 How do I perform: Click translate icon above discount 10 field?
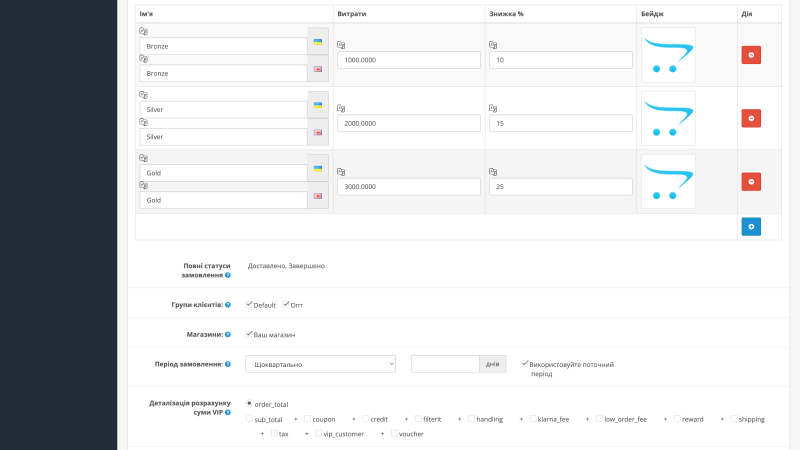(493, 45)
